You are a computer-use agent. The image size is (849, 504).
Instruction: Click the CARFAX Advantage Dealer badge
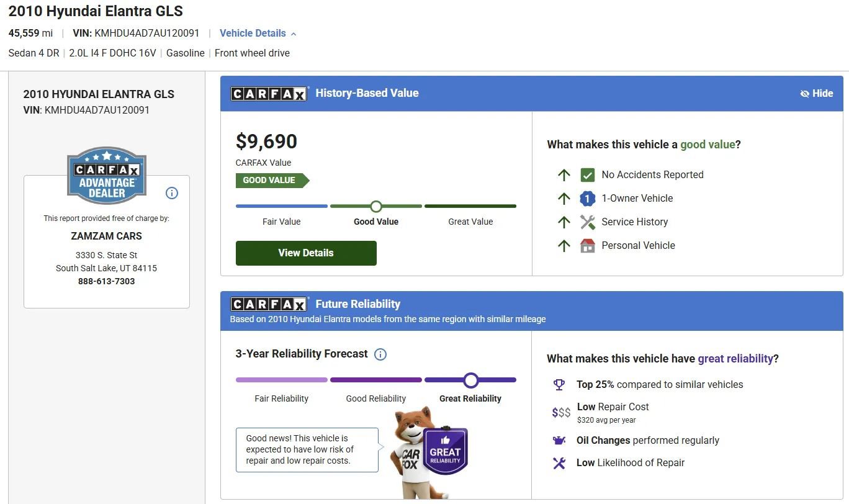107,176
